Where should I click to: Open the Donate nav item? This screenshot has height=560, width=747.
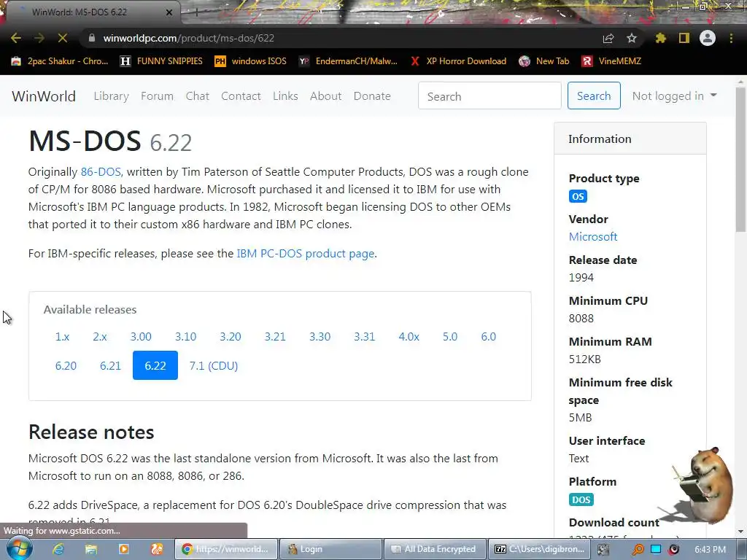click(372, 96)
